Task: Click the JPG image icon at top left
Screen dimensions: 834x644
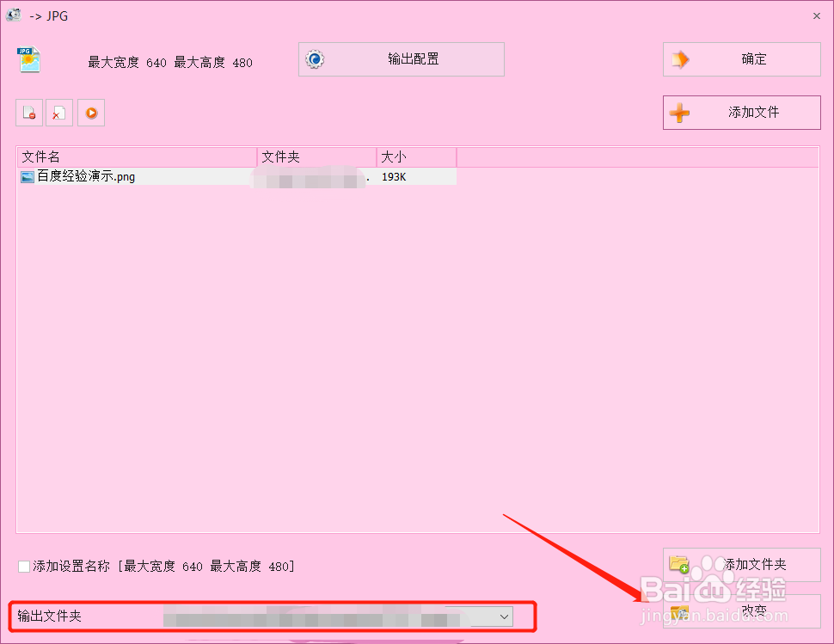Action: pyautogui.click(x=28, y=59)
